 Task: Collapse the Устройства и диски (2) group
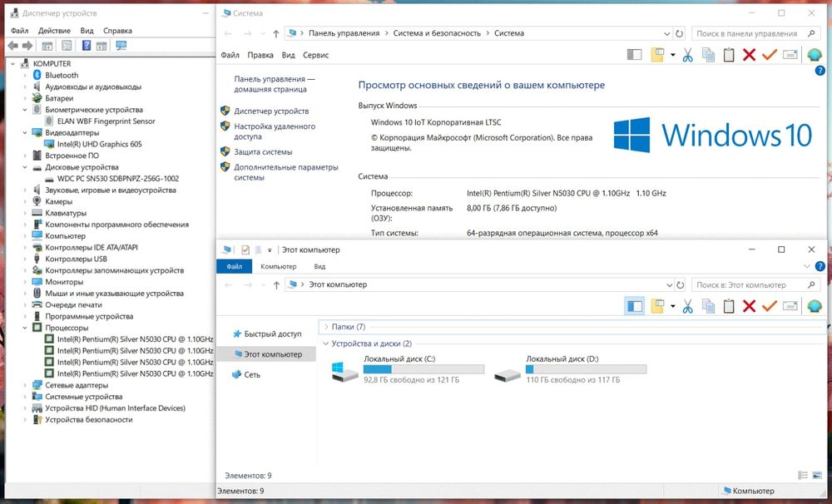tap(326, 343)
